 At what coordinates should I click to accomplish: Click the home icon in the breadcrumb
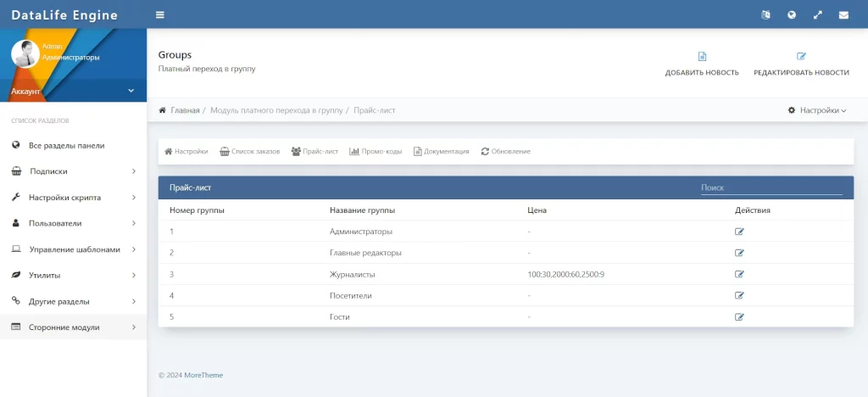tap(162, 110)
